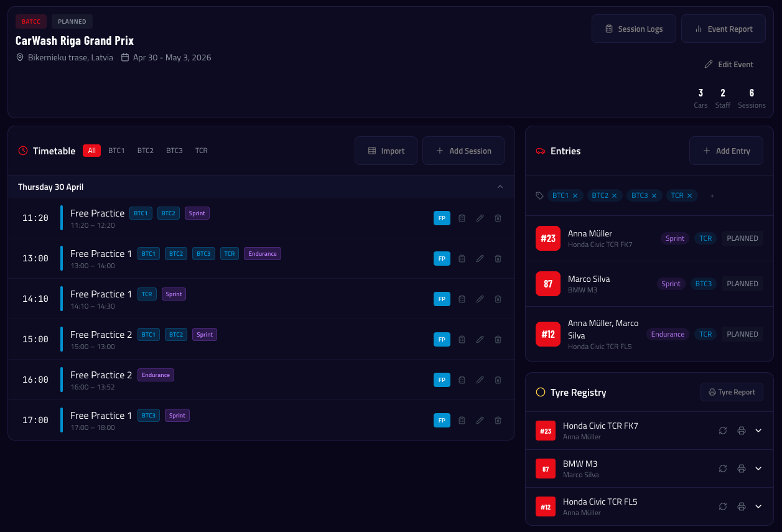The image size is (782, 532).
Task: Delete the 11:20 Free Practice session
Action: [x=498, y=218]
